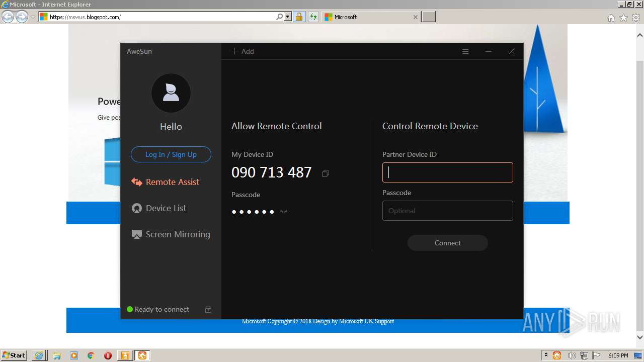
Task: Click the volume speaker tray icon
Action: point(572,355)
